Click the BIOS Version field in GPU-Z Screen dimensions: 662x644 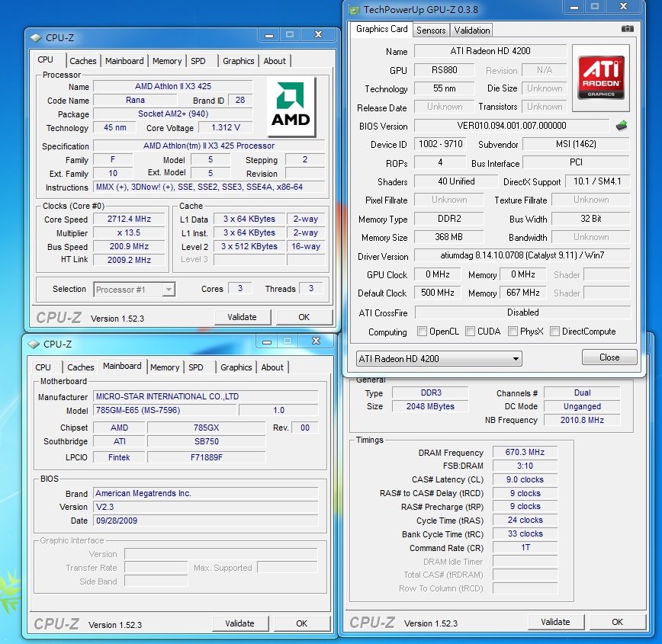coord(512,126)
